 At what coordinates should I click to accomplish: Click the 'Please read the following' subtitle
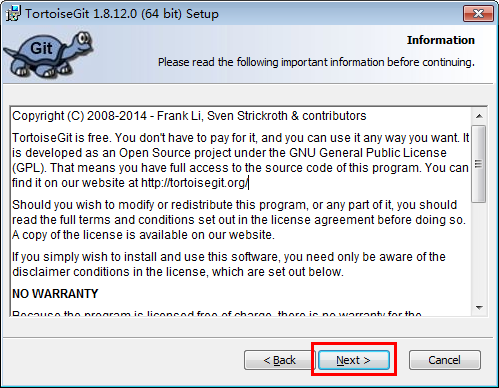[316, 62]
